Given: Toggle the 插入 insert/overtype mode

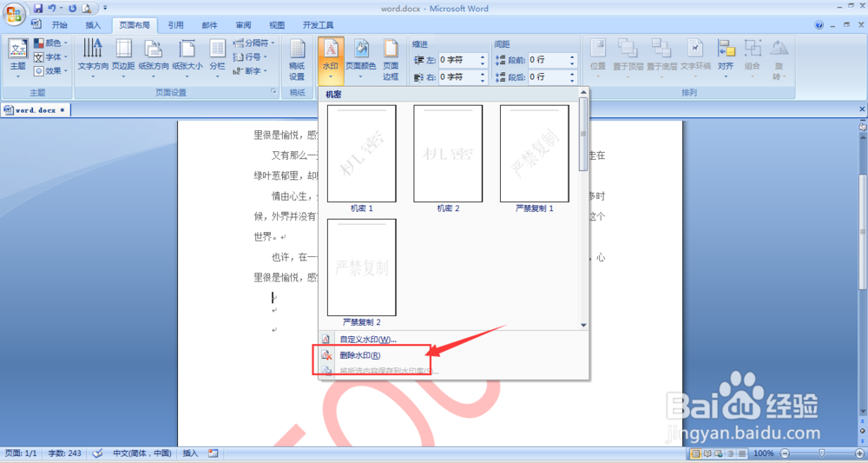Looking at the screenshot, I should point(190,453).
